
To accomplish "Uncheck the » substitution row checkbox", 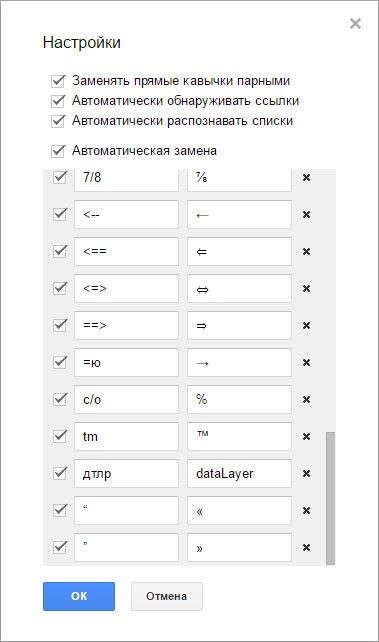I will pos(60,547).
